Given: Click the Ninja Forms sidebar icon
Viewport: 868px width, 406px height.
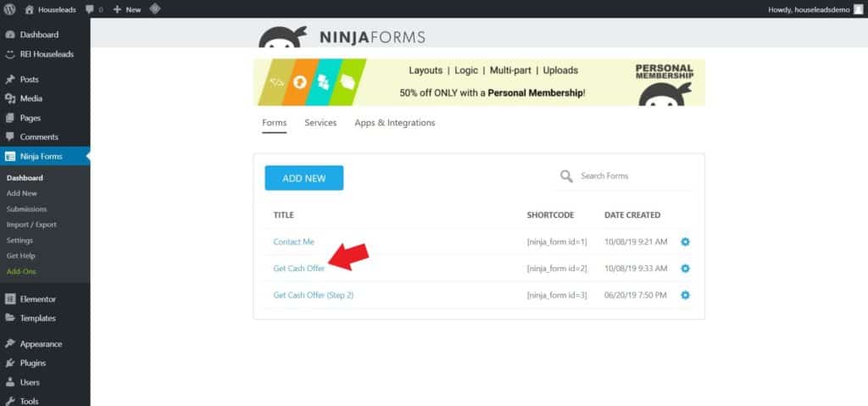Looking at the screenshot, I should 10,156.
